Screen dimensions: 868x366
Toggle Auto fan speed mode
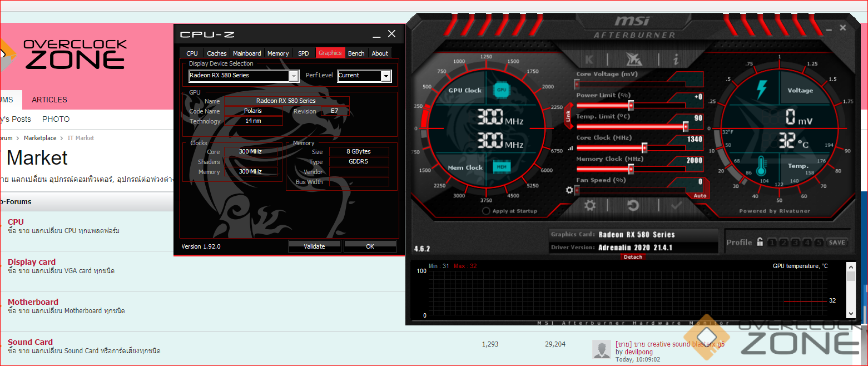tap(700, 196)
